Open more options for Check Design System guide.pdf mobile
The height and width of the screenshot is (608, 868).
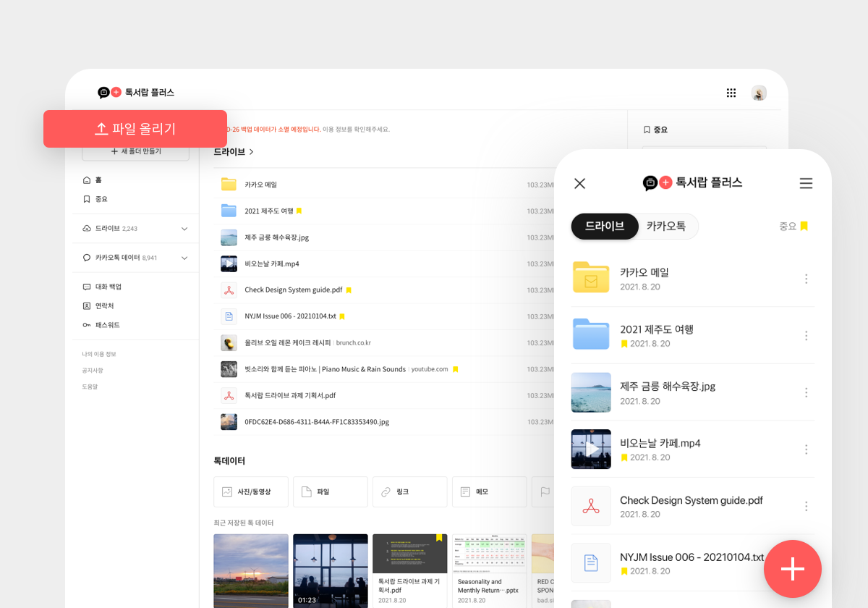click(806, 506)
